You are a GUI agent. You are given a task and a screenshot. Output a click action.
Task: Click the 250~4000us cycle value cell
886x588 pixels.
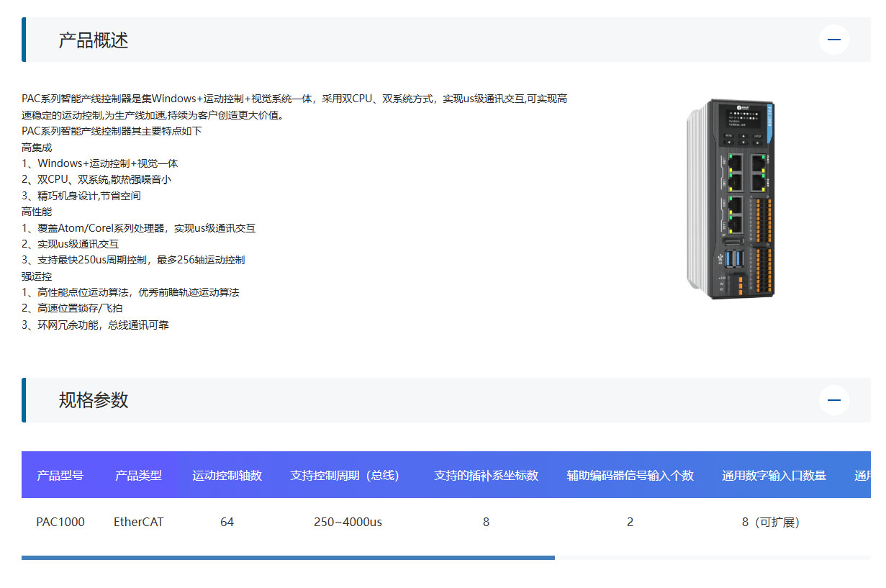[348, 522]
